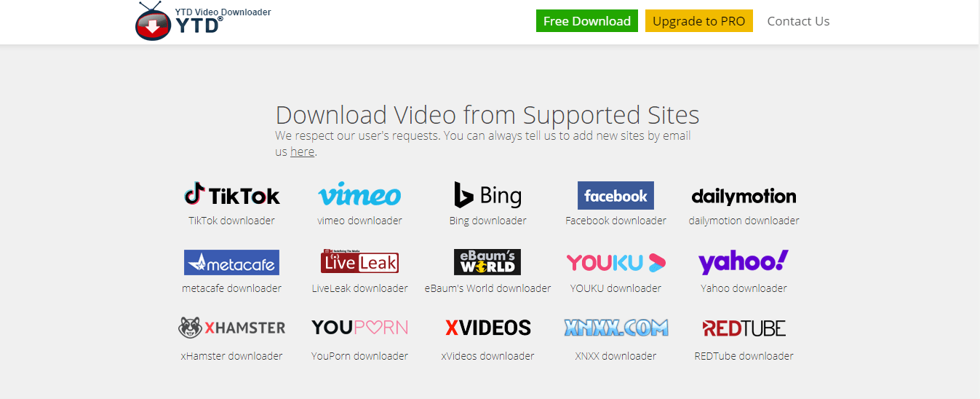Click the eBaum's World logo
The image size is (980, 399).
(487, 262)
